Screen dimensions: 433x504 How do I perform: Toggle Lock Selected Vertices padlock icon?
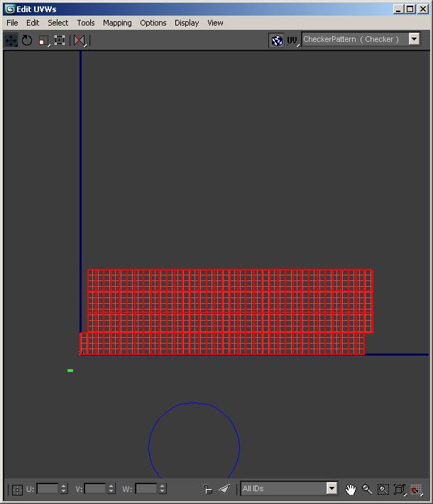[x=208, y=489]
